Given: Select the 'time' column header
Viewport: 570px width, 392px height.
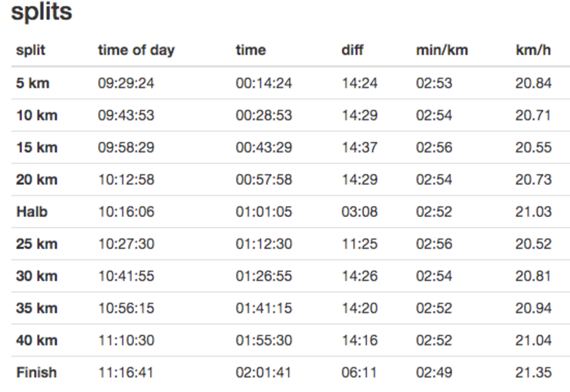Looking at the screenshot, I should (251, 50).
